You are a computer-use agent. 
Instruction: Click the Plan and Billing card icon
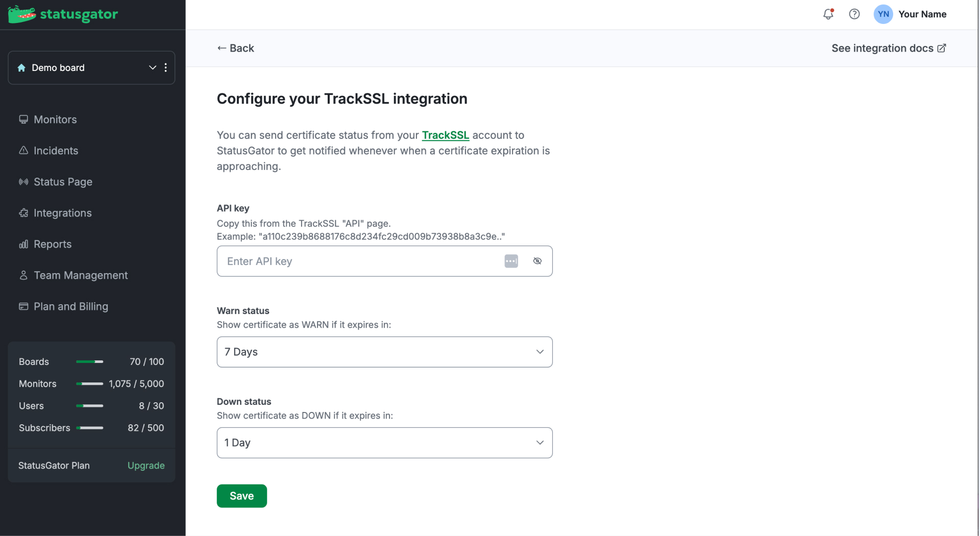click(x=23, y=306)
